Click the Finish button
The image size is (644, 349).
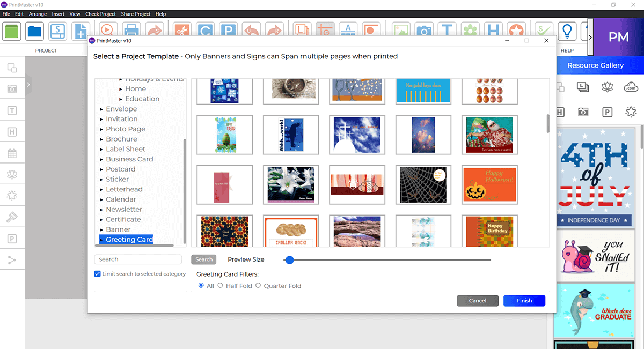point(524,300)
